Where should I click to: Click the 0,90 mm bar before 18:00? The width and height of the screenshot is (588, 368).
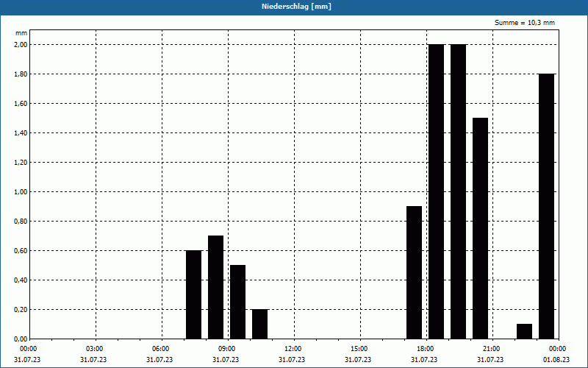click(x=415, y=272)
